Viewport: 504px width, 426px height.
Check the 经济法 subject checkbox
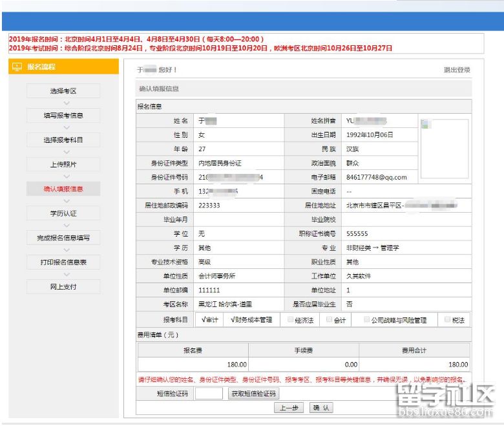tap(290, 320)
